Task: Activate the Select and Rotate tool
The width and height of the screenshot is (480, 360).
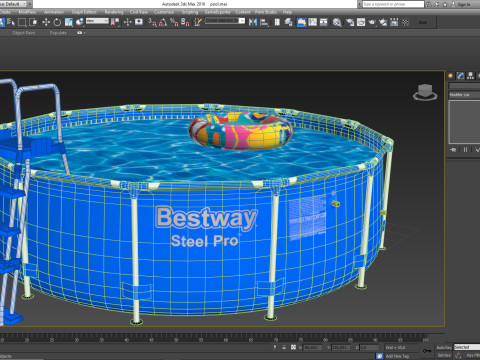Action: pos(57,22)
